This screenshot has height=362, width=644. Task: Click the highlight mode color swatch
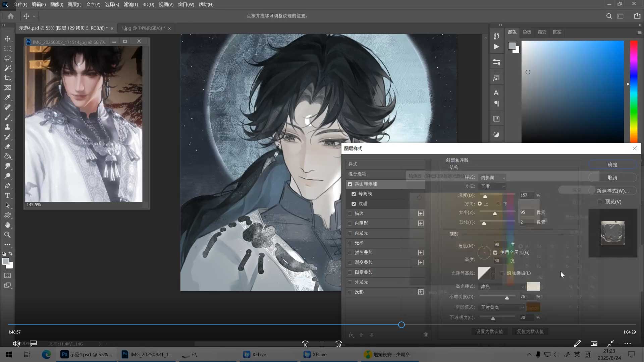coord(533,286)
